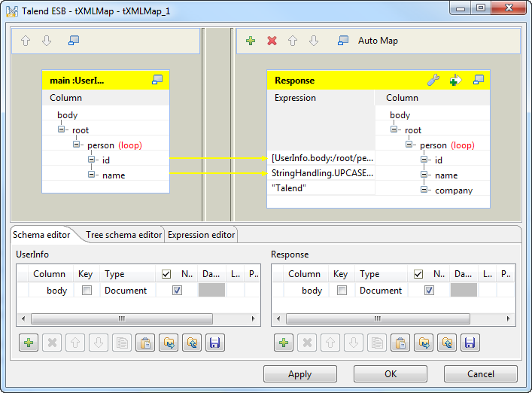Viewport: 532px width, 393px height.
Task: Toggle id node expander in main:UserInfo tree
Action: (x=91, y=159)
